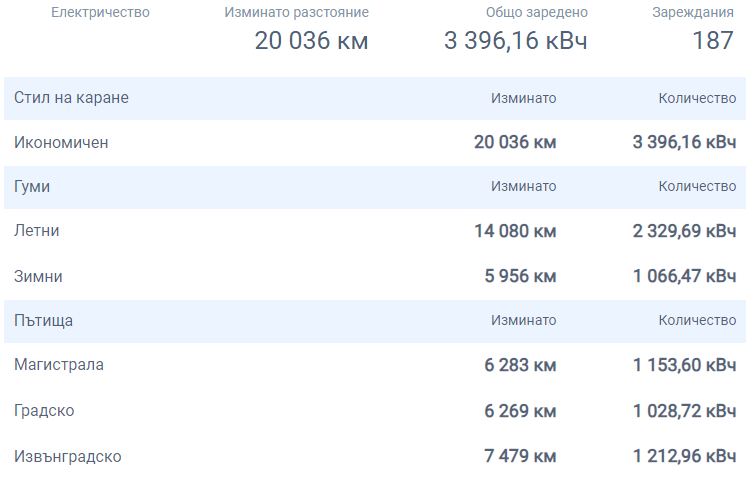Click the Извънградско road row label
Screen dimensions: 748x482
(x=68, y=457)
